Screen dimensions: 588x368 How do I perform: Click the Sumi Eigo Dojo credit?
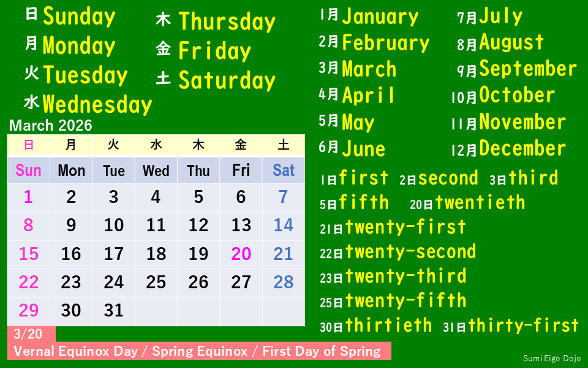point(551,359)
